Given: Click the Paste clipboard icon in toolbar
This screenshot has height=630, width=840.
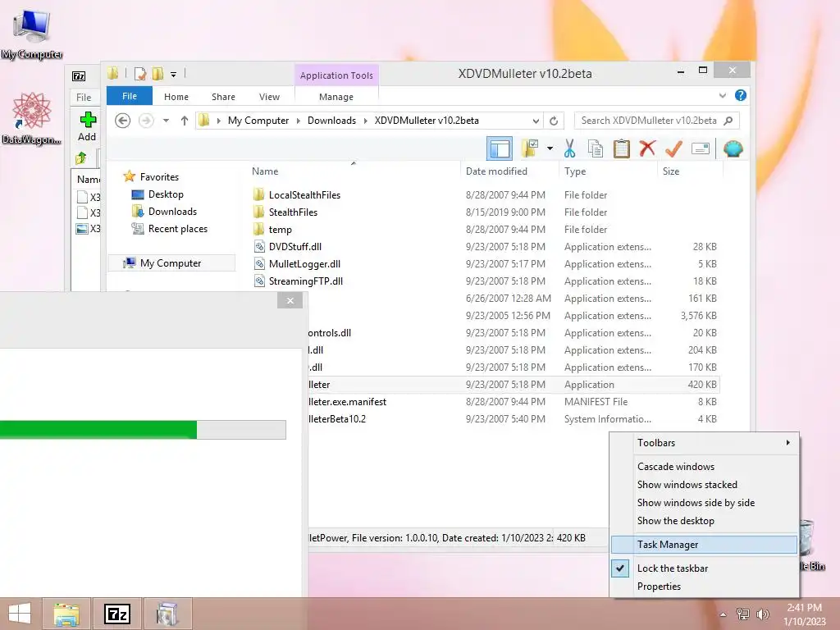Looking at the screenshot, I should click(621, 148).
